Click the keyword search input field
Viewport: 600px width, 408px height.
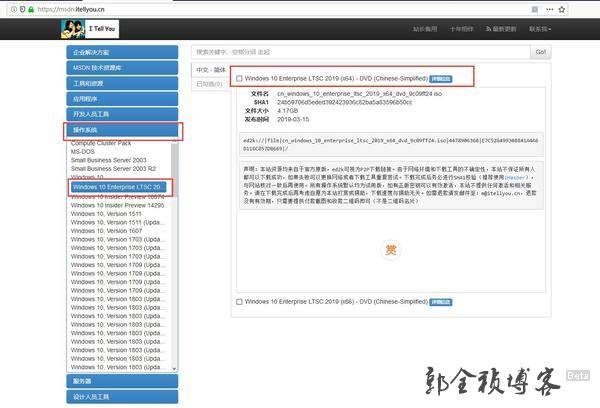[x=361, y=52]
